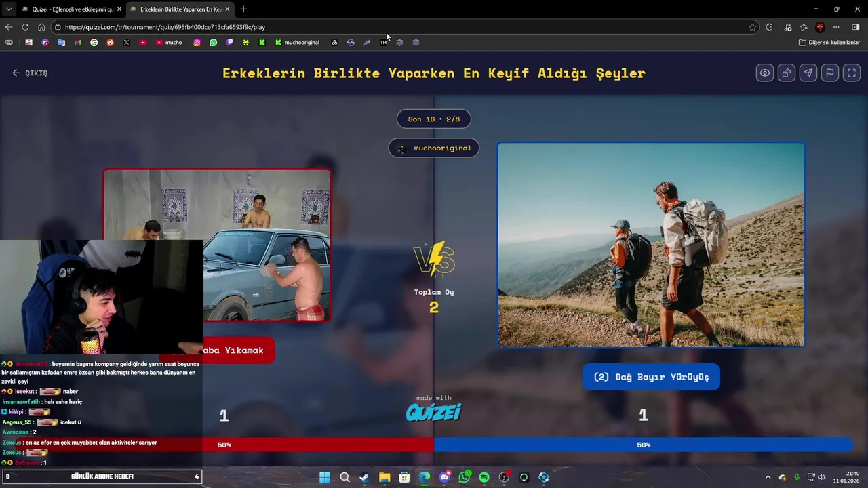868x488 pixels.
Task: Toggle the eye visibility icon in quiz toolbar
Action: (765, 73)
